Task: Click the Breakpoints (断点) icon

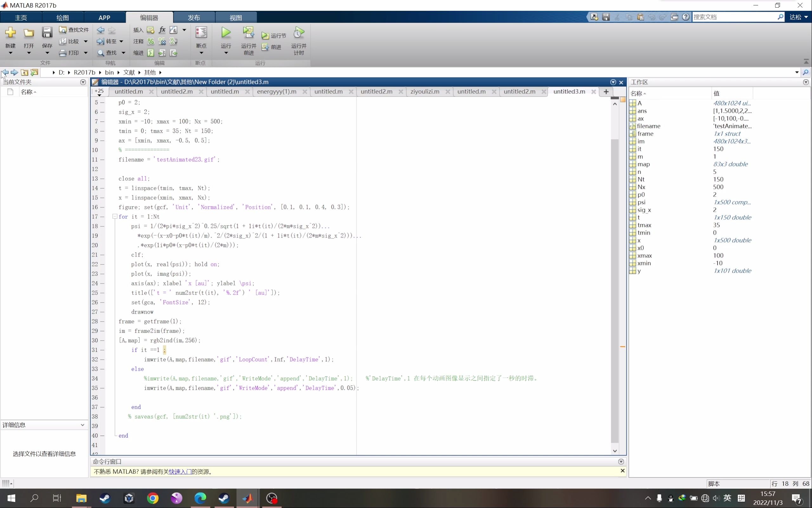Action: (201, 33)
